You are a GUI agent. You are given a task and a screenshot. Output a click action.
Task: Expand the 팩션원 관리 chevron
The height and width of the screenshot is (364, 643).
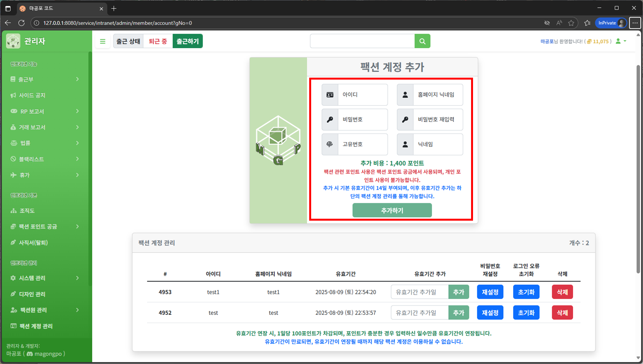pos(77,310)
